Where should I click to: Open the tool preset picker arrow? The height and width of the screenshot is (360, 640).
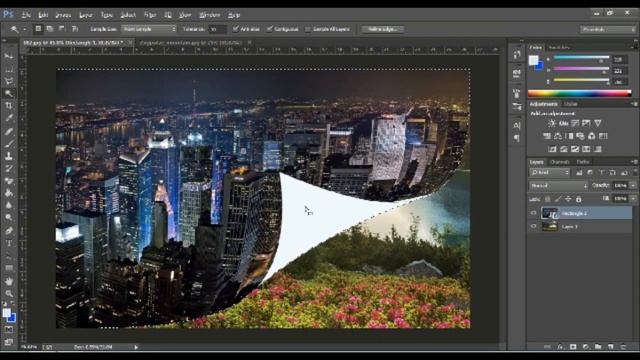(x=24, y=29)
